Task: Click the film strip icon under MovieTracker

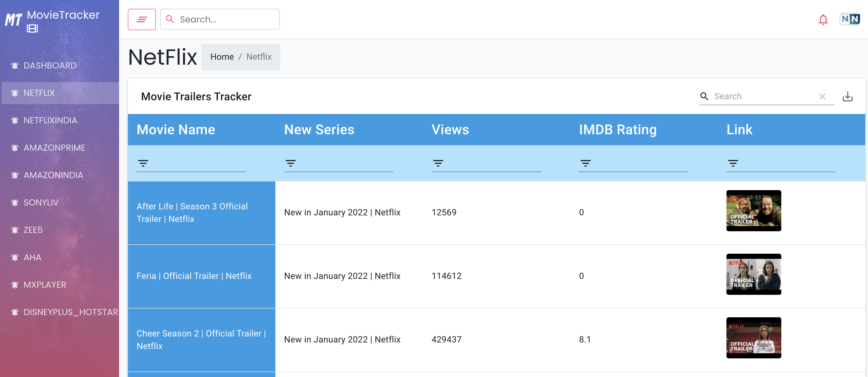Action: coord(32,28)
